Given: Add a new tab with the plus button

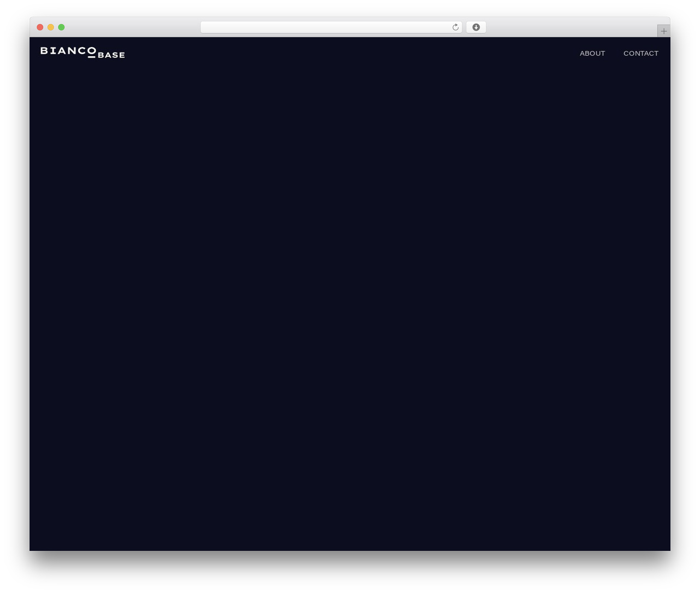Looking at the screenshot, I should click(664, 31).
